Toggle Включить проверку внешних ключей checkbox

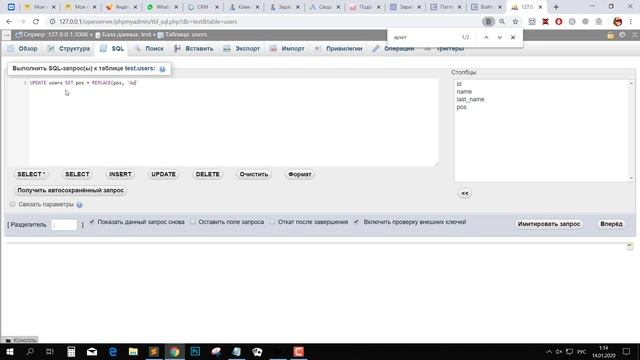(x=357, y=222)
